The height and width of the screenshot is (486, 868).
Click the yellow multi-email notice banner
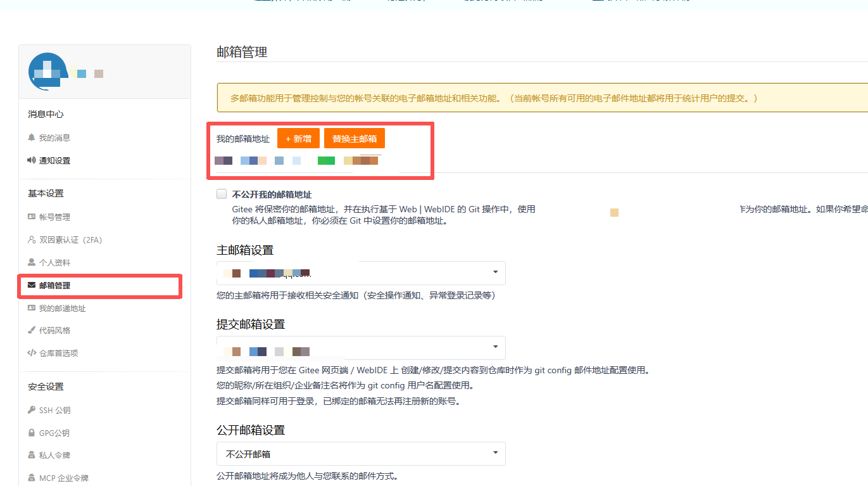(x=542, y=98)
